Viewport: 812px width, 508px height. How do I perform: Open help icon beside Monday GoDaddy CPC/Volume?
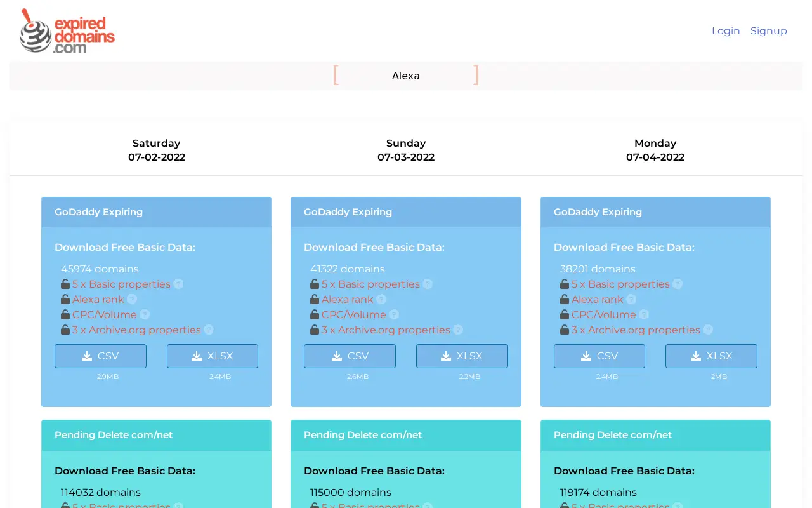point(644,314)
